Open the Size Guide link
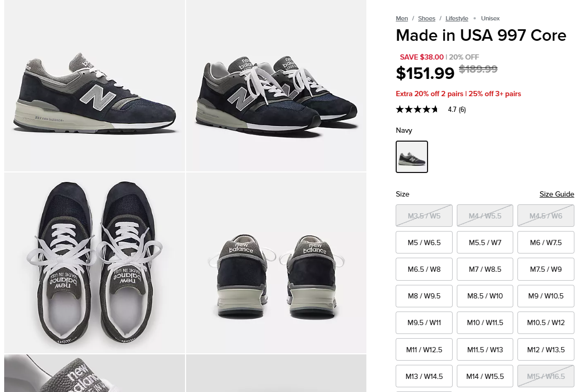 557,194
